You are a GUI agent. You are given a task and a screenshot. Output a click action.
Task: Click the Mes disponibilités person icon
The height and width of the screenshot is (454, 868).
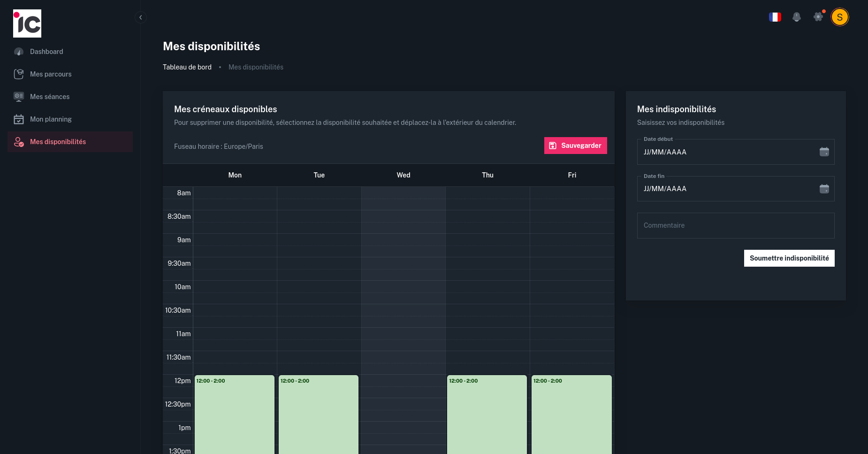pos(19,141)
